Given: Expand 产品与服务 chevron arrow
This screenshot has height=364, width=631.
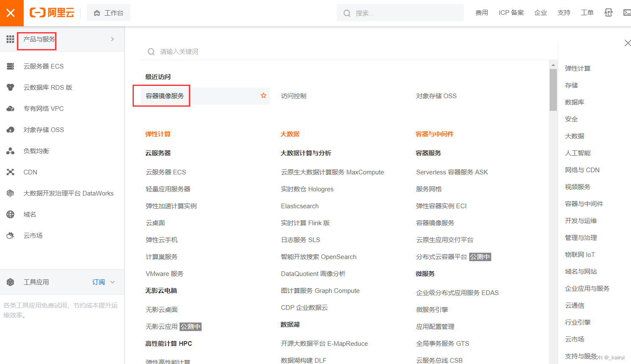Looking at the screenshot, I should [112, 39].
